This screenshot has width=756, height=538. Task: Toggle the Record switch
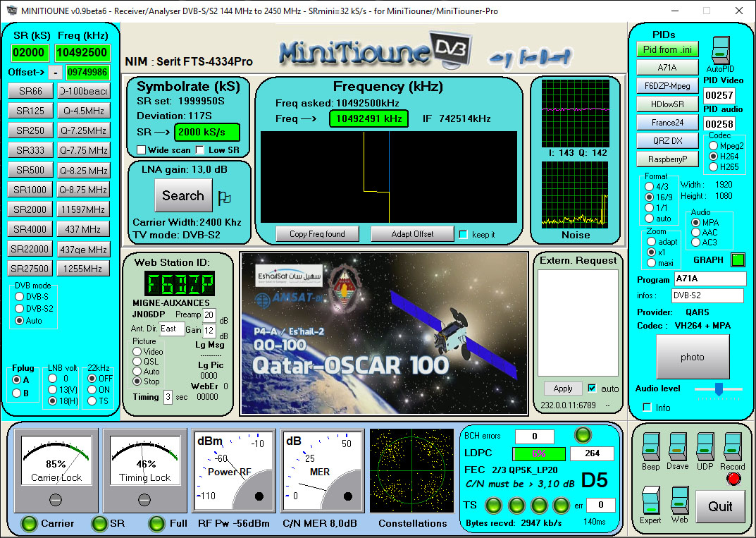[x=733, y=448]
